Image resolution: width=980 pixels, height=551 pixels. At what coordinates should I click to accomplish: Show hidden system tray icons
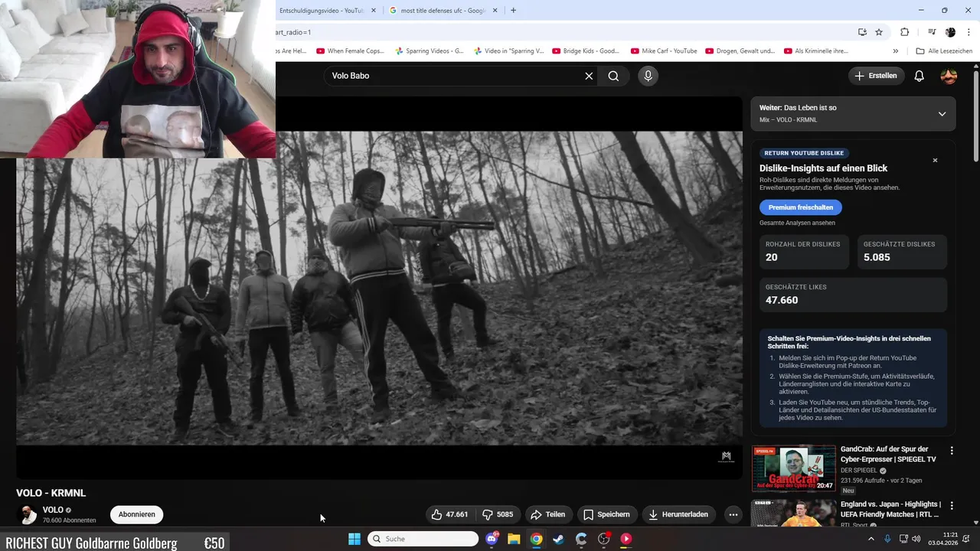click(871, 539)
